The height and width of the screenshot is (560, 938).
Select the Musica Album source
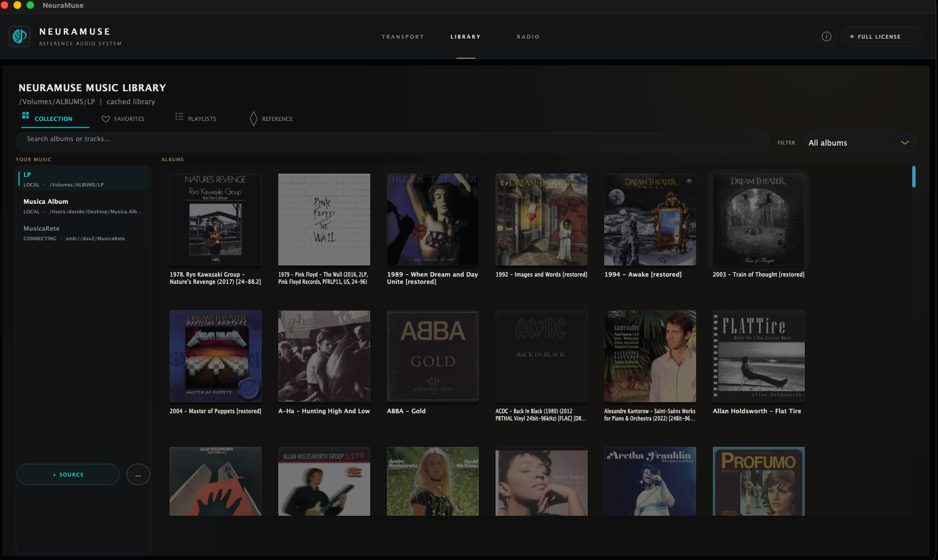click(83, 206)
